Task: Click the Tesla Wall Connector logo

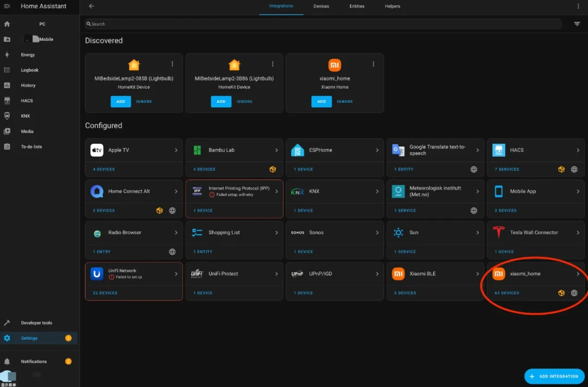Action: pyautogui.click(x=498, y=232)
